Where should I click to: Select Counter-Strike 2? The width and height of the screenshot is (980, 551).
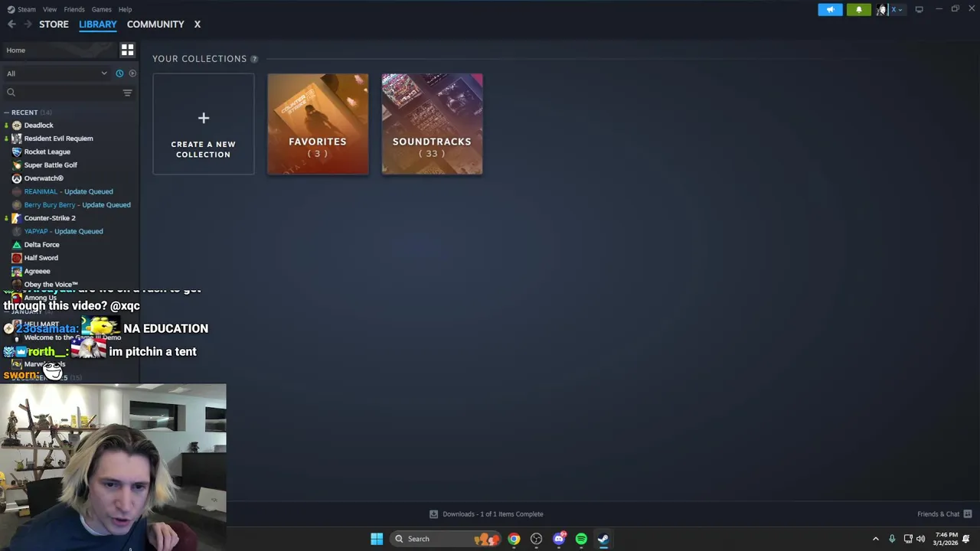pyautogui.click(x=50, y=218)
